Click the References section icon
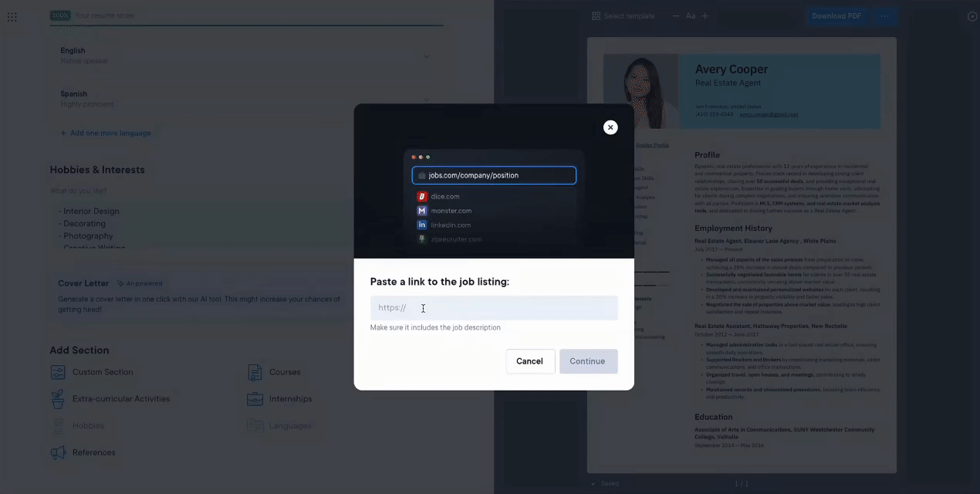The height and width of the screenshot is (494, 980). (x=58, y=452)
